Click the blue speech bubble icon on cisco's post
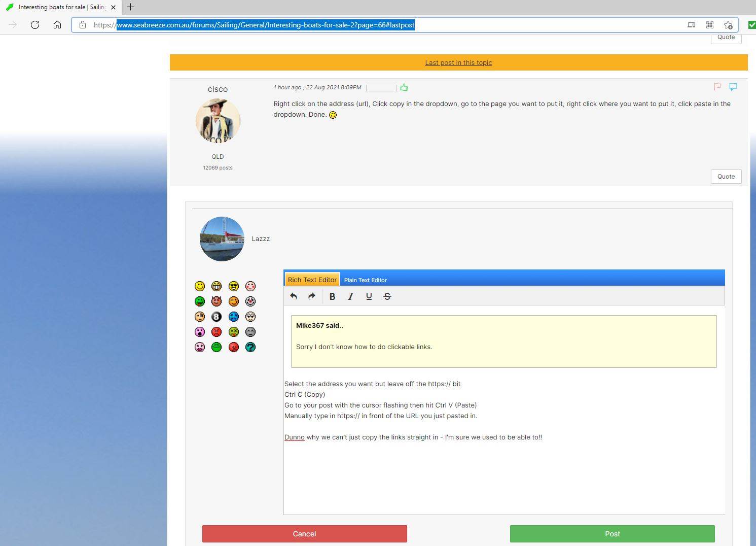This screenshot has height=546, width=756. pos(733,87)
